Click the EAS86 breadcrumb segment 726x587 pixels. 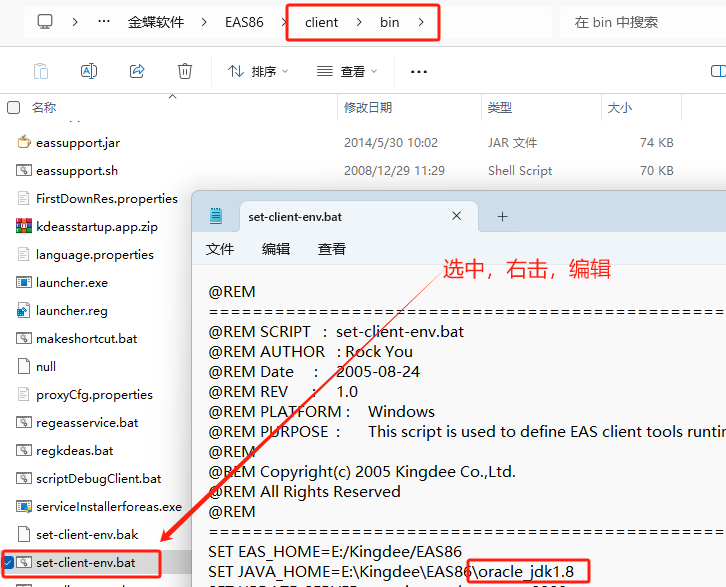245,22
